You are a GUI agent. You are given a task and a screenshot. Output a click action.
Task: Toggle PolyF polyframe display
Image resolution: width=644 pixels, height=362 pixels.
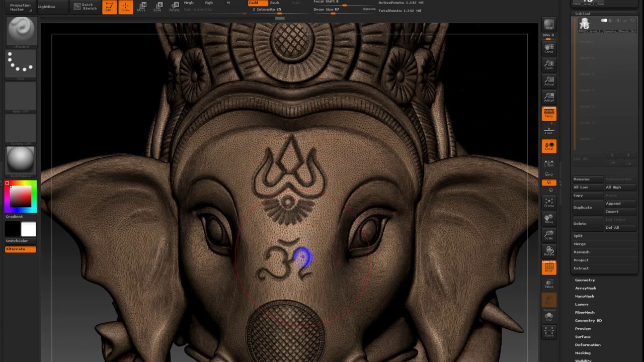tap(549, 267)
